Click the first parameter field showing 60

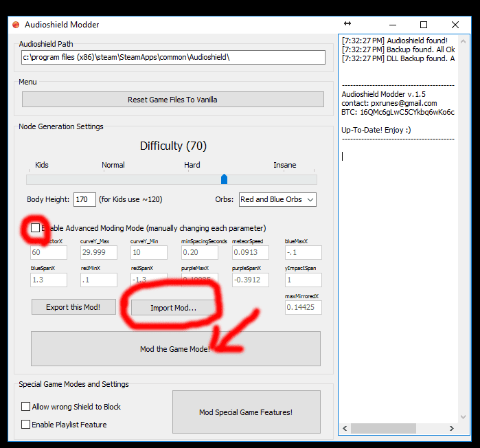(49, 252)
